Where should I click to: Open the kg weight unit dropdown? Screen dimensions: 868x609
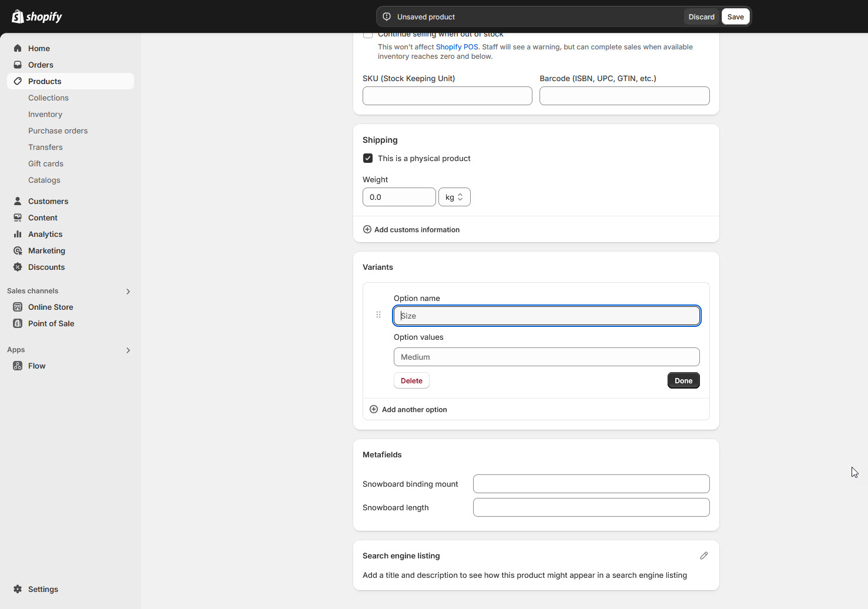pos(454,197)
